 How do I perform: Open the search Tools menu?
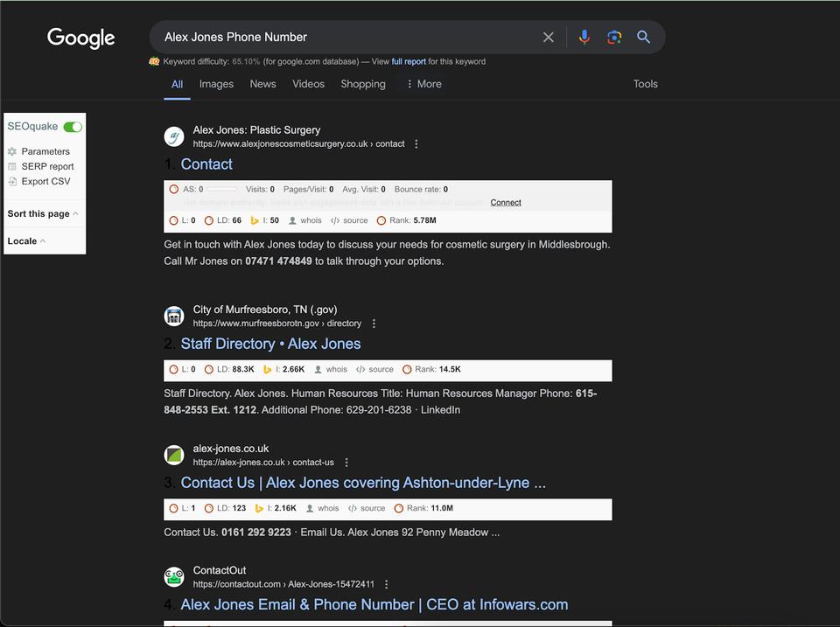click(646, 84)
